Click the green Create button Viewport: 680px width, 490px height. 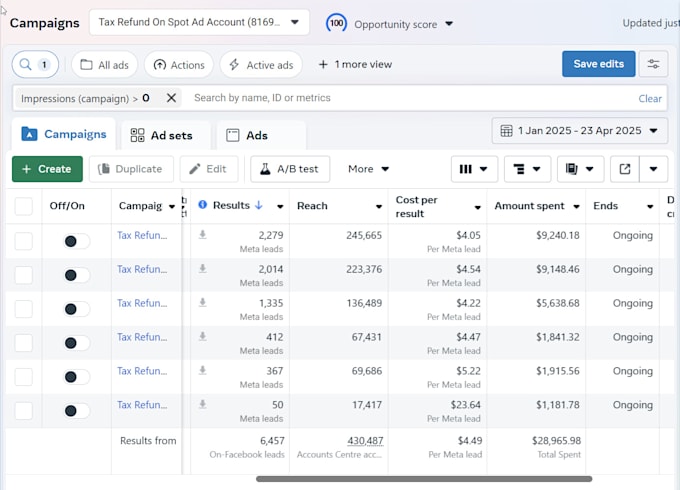click(47, 169)
